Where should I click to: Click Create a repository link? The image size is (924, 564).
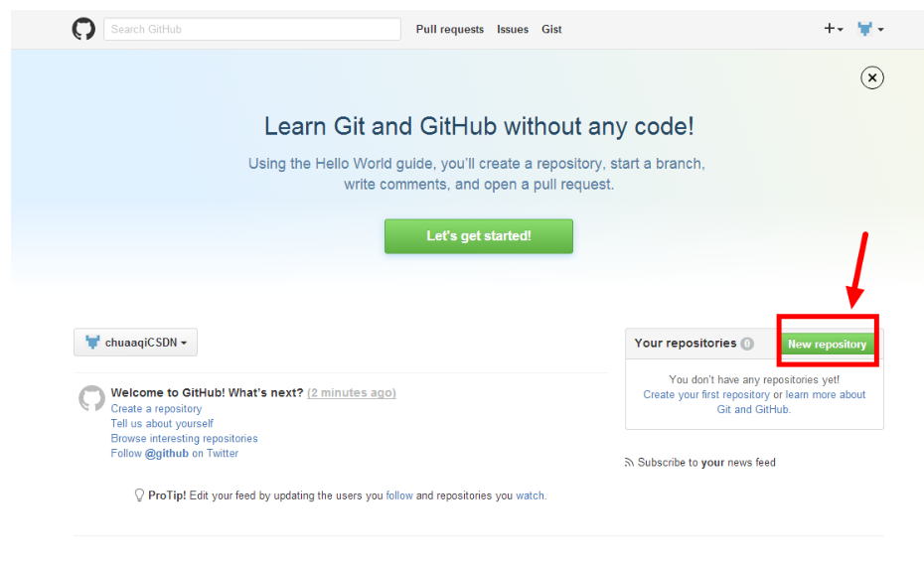tap(156, 408)
